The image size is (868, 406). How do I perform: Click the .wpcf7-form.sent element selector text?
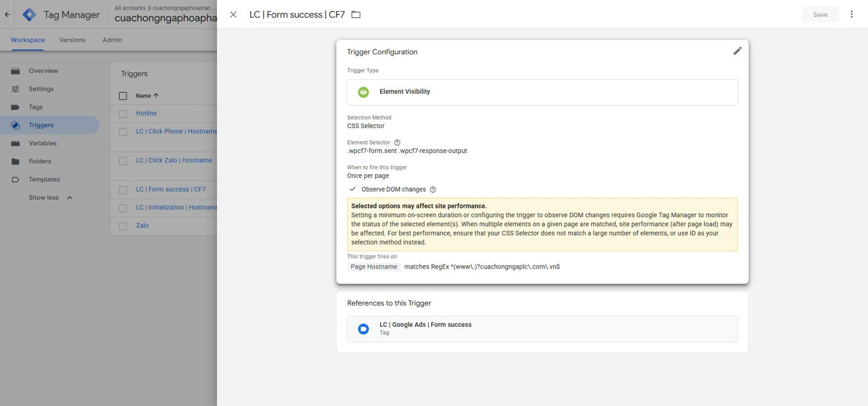pos(407,151)
